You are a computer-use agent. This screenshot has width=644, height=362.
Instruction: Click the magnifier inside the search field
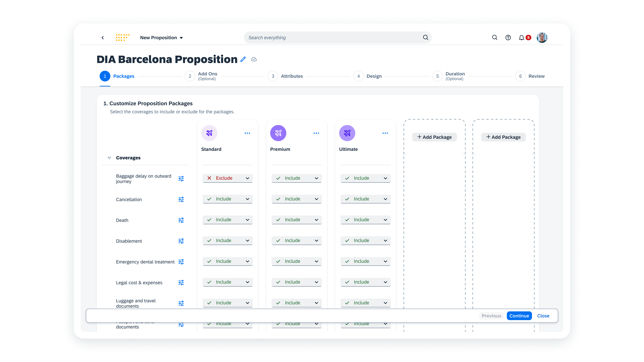point(425,38)
